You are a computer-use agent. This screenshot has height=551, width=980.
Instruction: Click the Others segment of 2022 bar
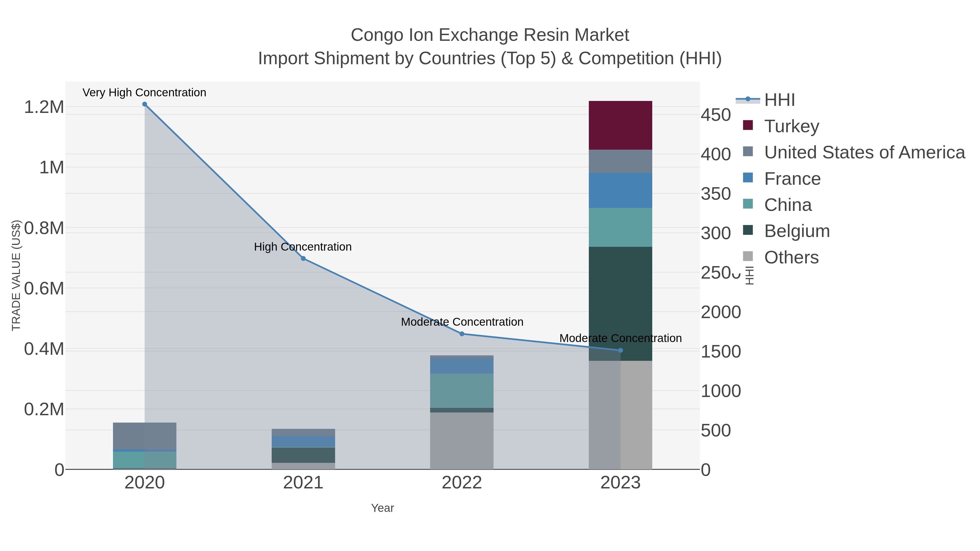[x=462, y=441]
